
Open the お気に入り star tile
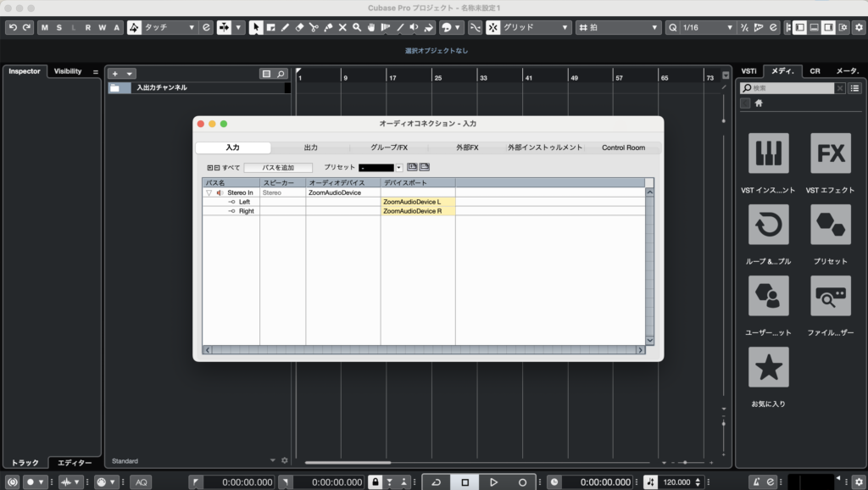769,367
